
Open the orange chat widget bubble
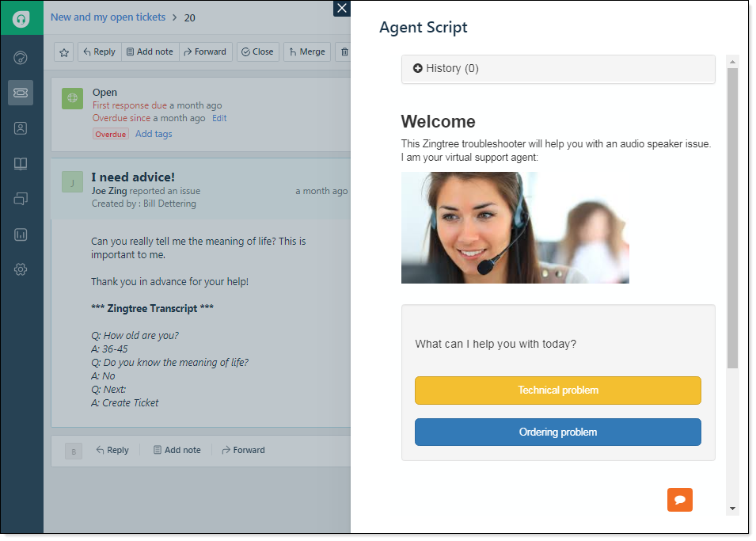(679, 500)
